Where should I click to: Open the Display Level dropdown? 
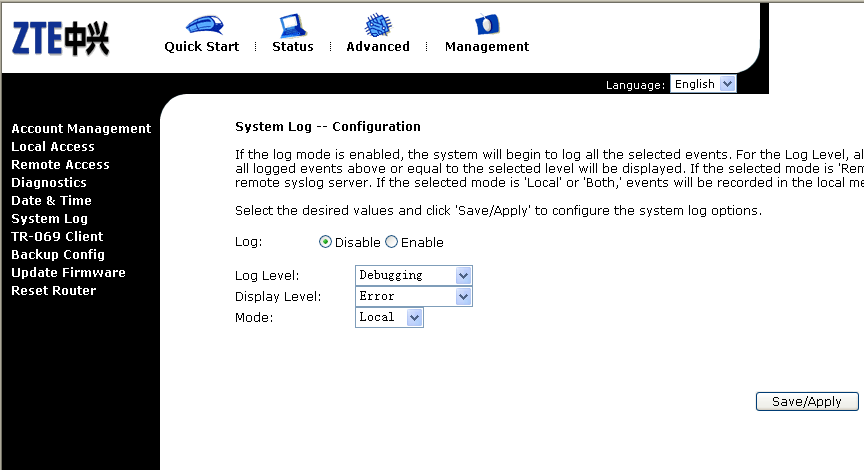[414, 296]
